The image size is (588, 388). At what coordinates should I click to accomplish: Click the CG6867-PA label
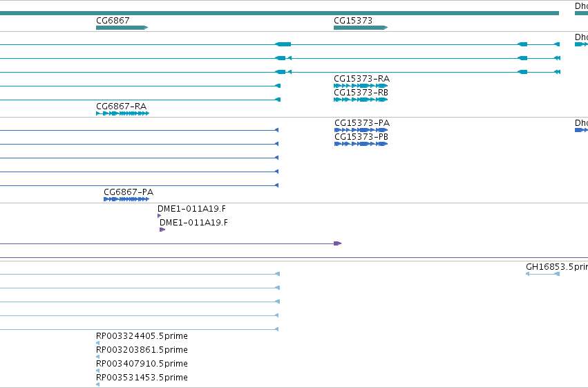tap(129, 192)
